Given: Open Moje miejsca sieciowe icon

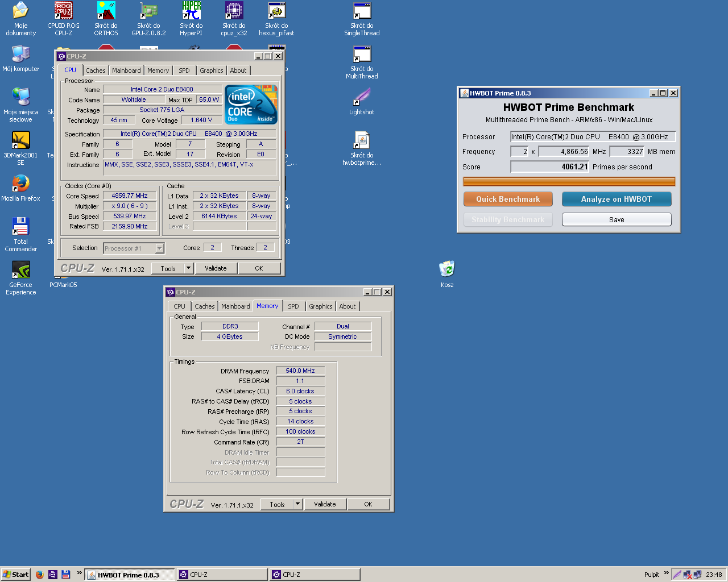Looking at the screenshot, I should point(20,105).
